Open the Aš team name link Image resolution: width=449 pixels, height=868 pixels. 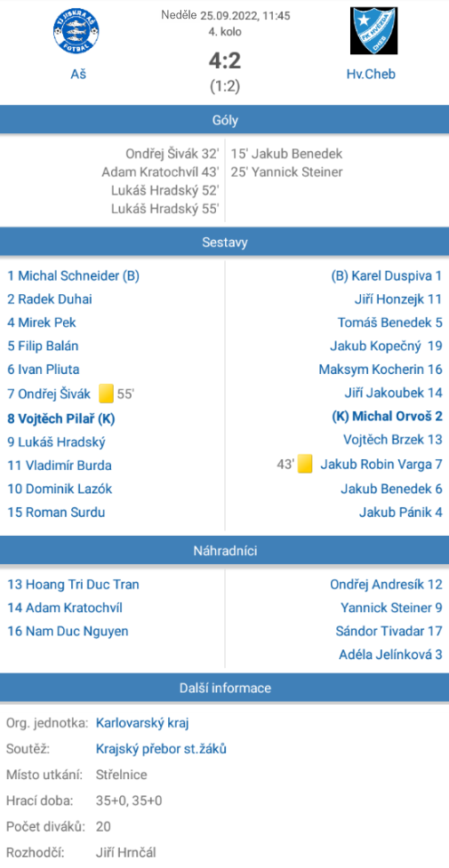77,74
